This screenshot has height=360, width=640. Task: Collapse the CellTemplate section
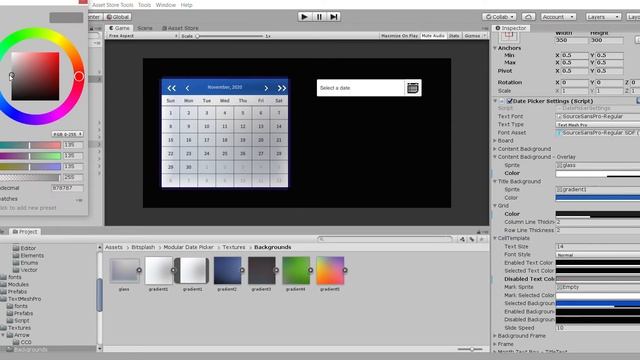coord(495,238)
